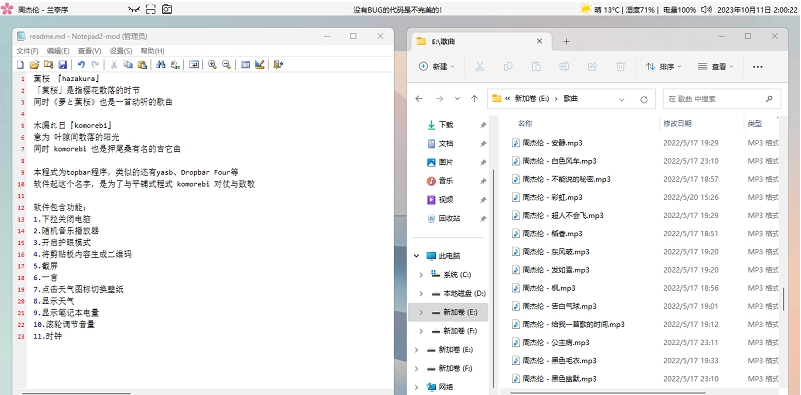Toggle word wrap in Notepad2 toolbar
Screen dimensions: 801x395
(194, 64)
